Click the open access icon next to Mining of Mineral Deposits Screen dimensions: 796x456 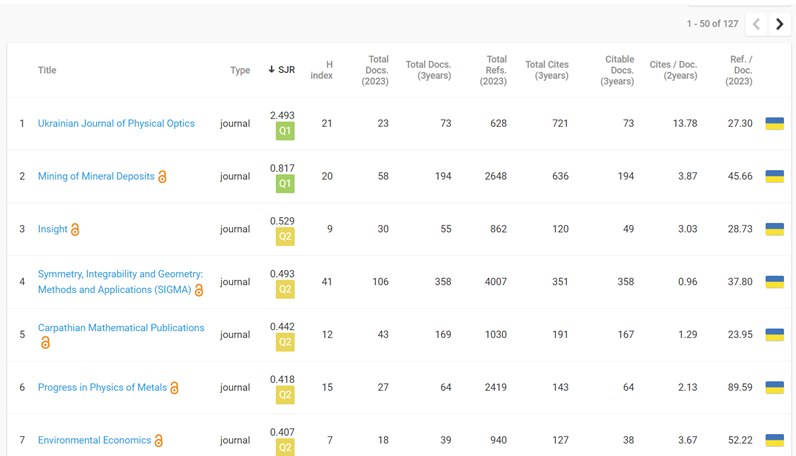[x=162, y=177]
